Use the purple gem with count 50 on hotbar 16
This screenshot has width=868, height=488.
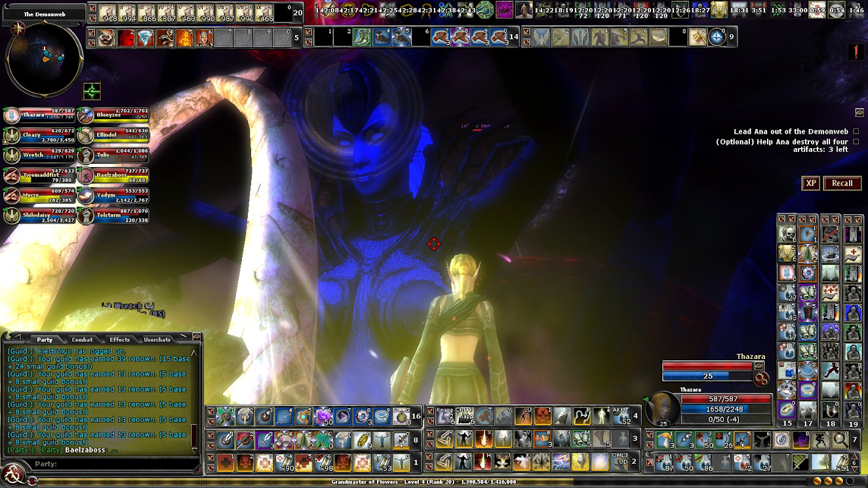pyautogui.click(x=324, y=416)
